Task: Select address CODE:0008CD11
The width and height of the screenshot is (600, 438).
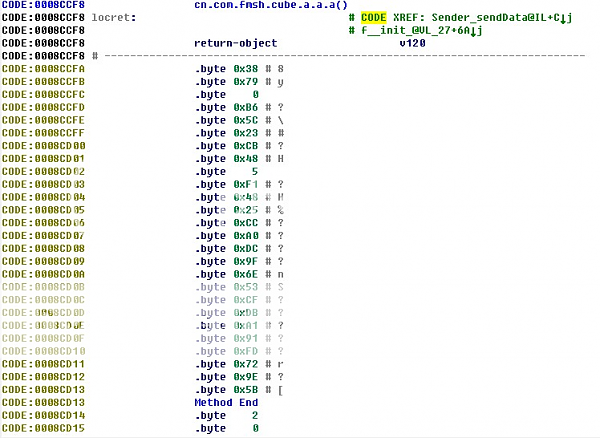Action: click(43, 364)
